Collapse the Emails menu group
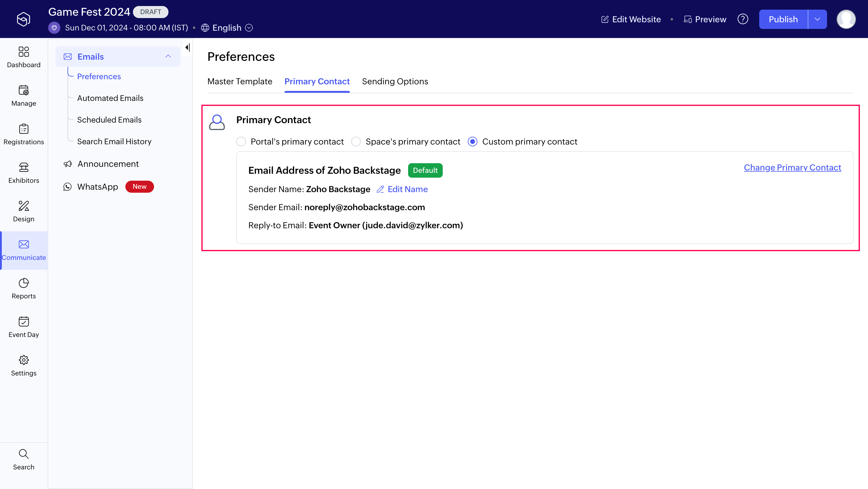 click(168, 57)
